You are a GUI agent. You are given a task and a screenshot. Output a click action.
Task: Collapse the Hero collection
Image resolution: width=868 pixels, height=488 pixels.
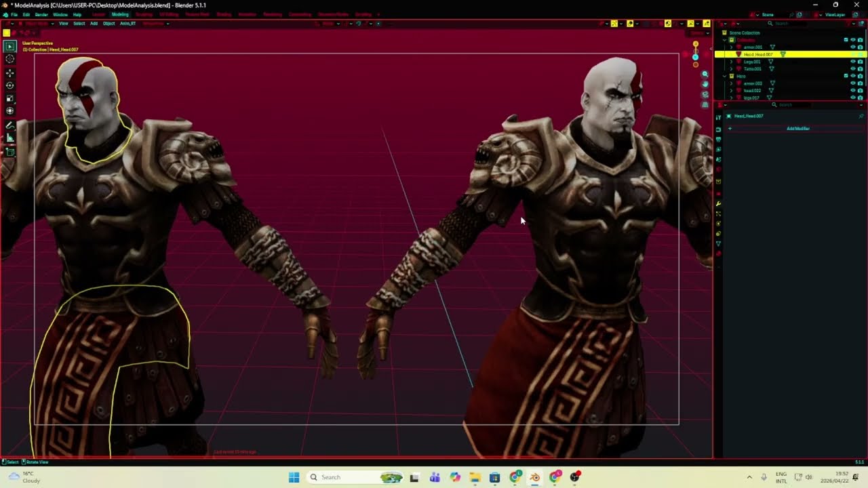724,76
